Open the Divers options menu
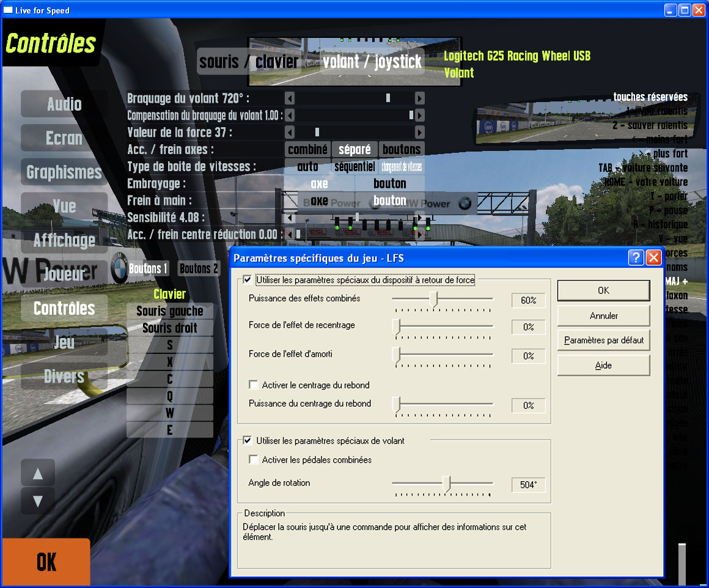This screenshot has width=709, height=588. 64,377
